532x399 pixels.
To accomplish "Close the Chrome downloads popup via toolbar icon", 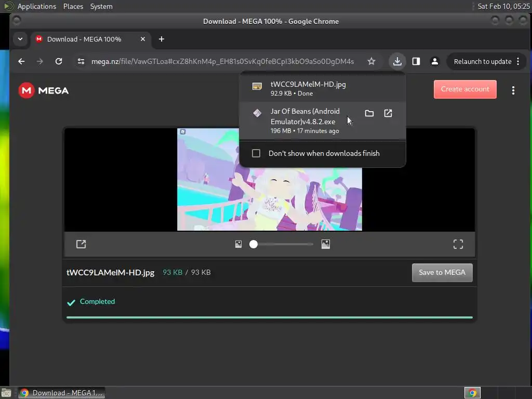I will click(397, 61).
